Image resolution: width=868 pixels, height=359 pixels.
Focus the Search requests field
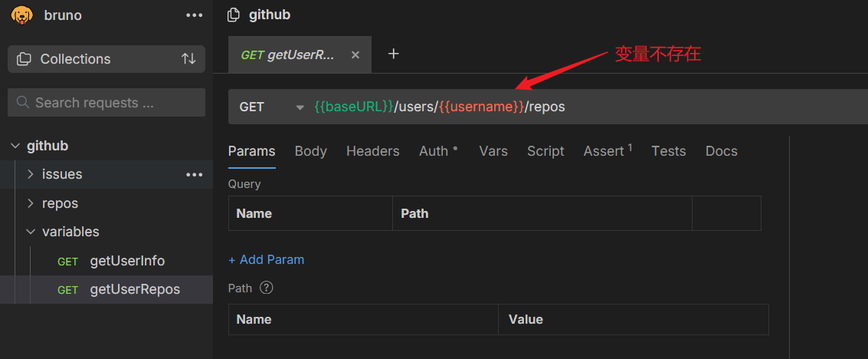[x=106, y=103]
